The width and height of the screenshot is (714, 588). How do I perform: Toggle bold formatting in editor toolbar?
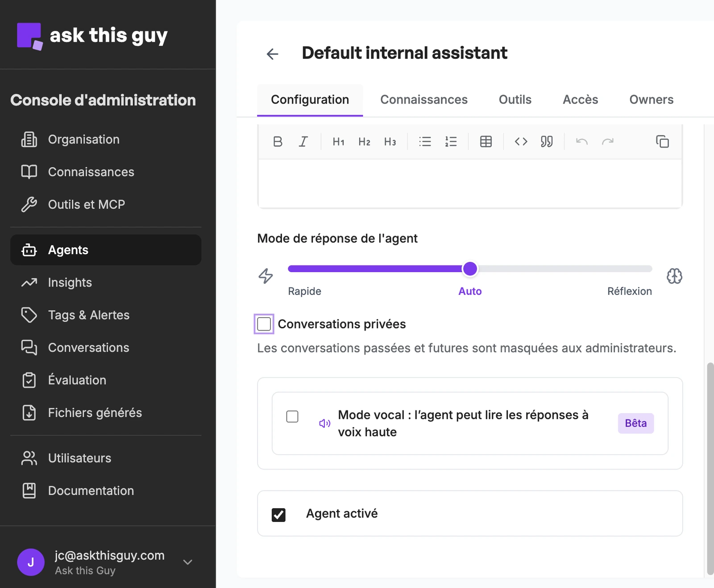pos(278,141)
